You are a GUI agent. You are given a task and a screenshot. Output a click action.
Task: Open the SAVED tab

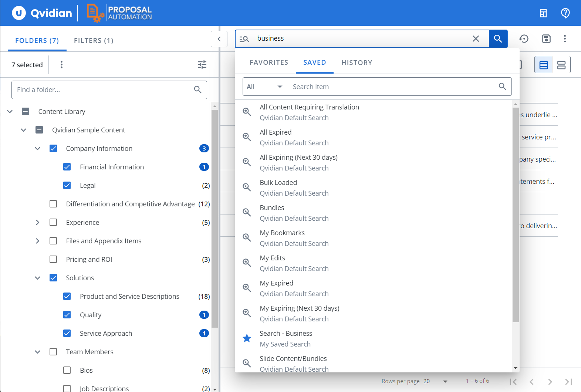[x=315, y=62]
